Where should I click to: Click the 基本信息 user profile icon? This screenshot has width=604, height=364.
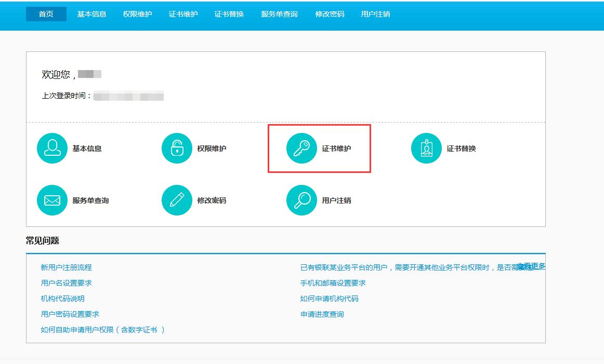pos(52,148)
